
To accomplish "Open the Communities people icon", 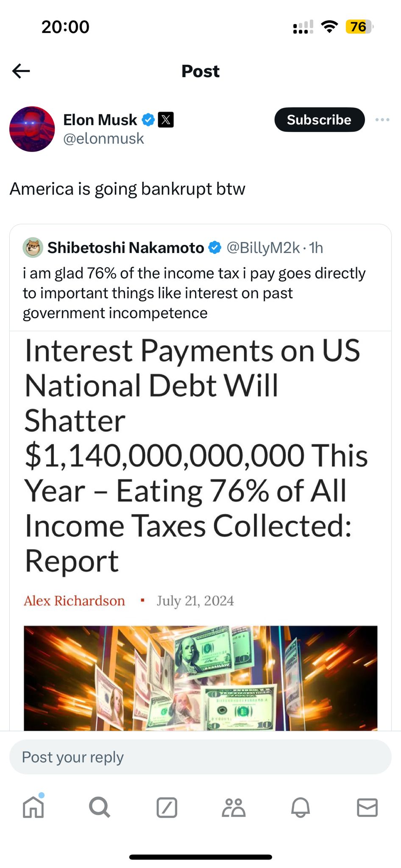I will (x=234, y=807).
